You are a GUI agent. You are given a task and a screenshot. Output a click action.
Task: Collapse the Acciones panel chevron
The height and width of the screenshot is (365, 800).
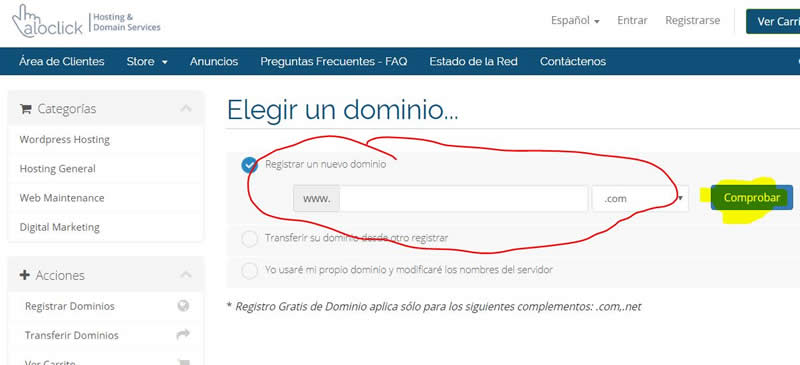click(x=186, y=275)
